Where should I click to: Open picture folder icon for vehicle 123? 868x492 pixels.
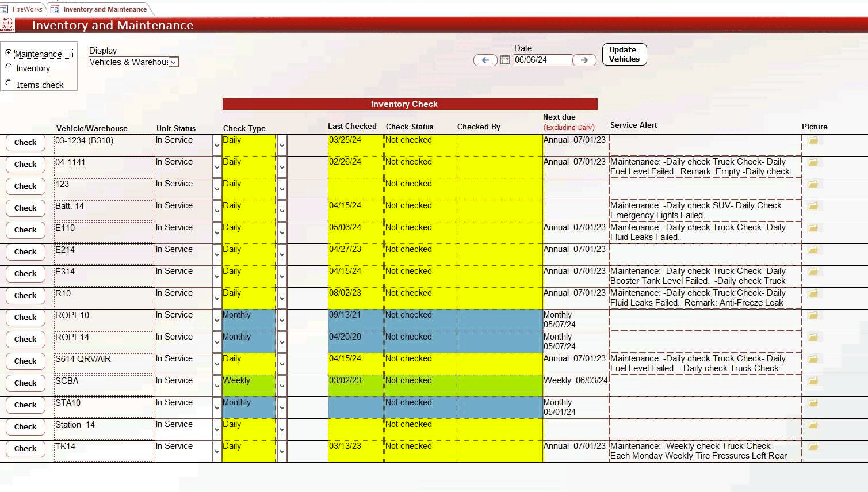(813, 184)
